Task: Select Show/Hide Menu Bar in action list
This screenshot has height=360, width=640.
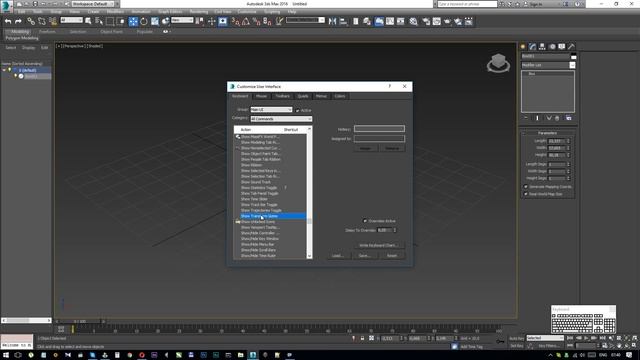Action: tap(257, 244)
